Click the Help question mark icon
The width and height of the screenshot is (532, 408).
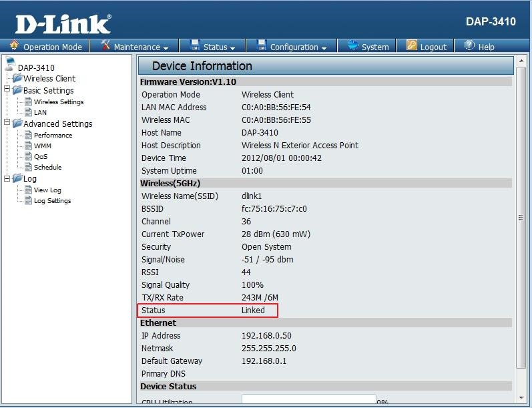click(469, 46)
